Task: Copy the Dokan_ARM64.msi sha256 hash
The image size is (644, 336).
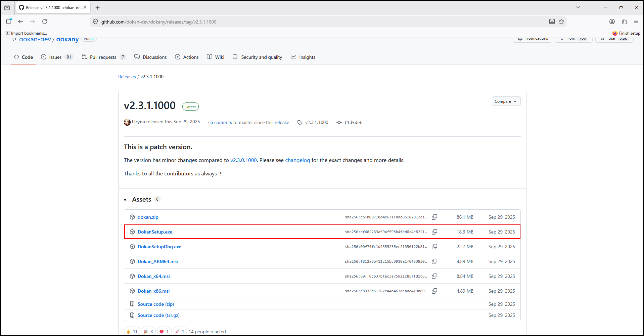Action: point(434,261)
